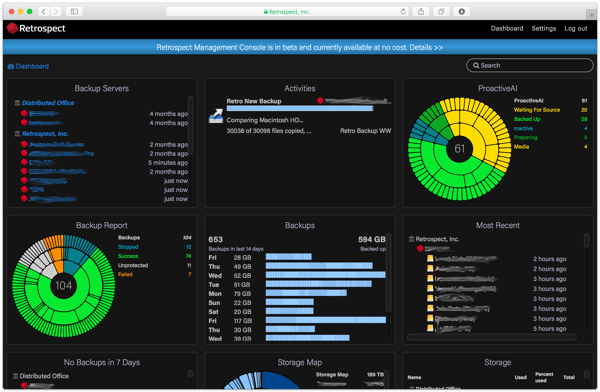Screen dimensions: 600x392
Task: Click the Retrospect, Inc. building icon in Backup Servers
Action: [x=17, y=134]
